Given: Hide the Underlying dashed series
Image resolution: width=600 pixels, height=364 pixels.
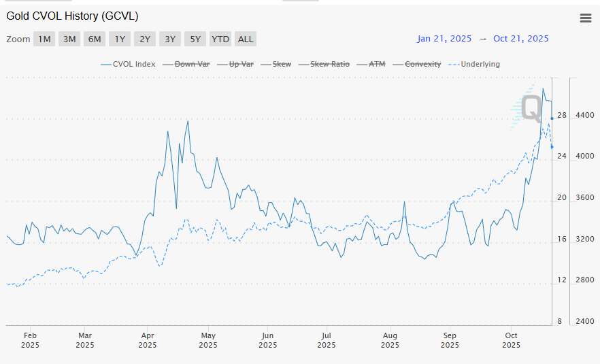Looking at the screenshot, I should pos(474,65).
